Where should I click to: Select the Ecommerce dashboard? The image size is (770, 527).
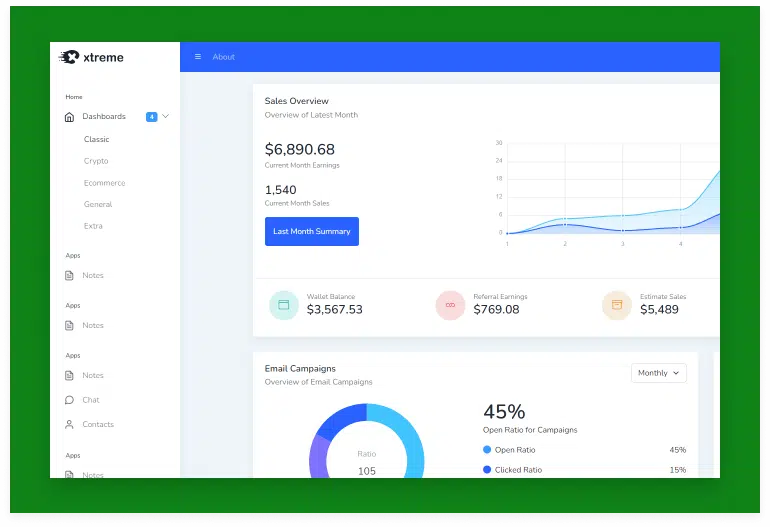104,183
